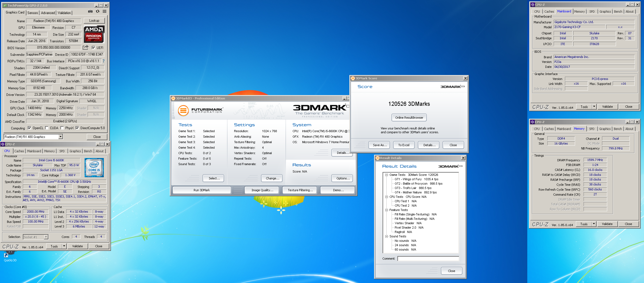The image size is (644, 283).
Task: Select 'GT2 - Battle of Proxycon' result row
Action: (x=419, y=184)
